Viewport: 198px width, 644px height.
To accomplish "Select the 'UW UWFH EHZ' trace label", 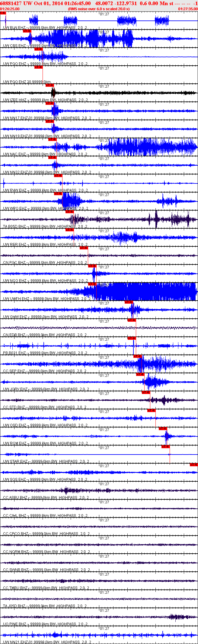I will [x=16, y=299].
